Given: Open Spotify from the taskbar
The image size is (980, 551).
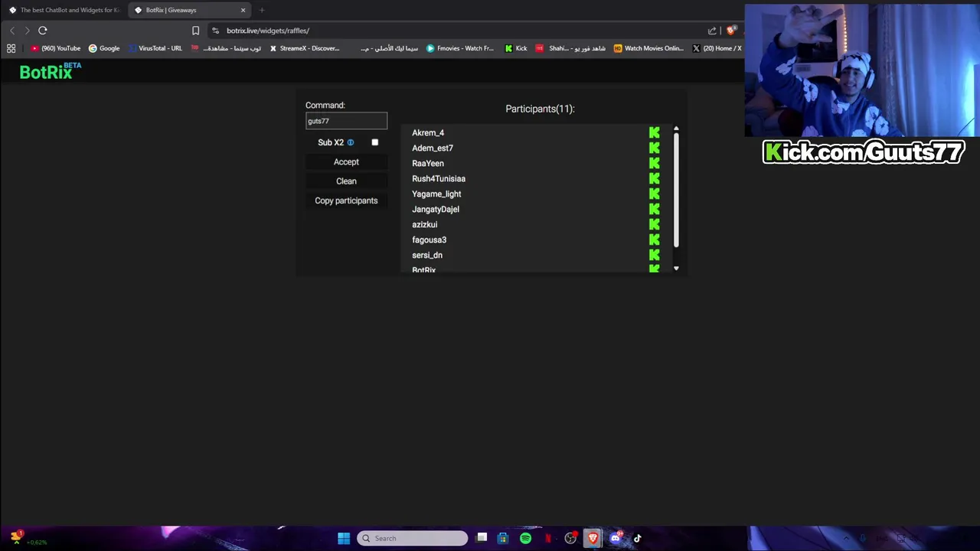Looking at the screenshot, I should point(525,538).
